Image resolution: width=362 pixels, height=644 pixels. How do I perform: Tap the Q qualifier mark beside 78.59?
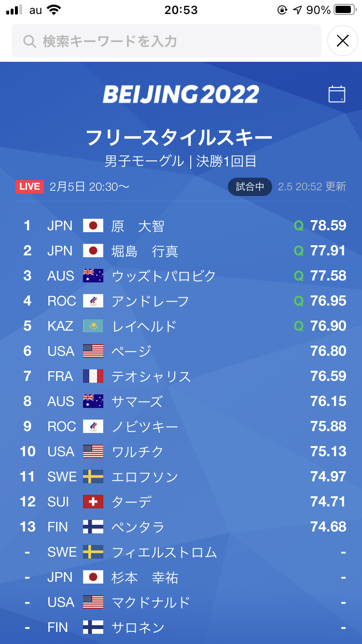pyautogui.click(x=299, y=226)
